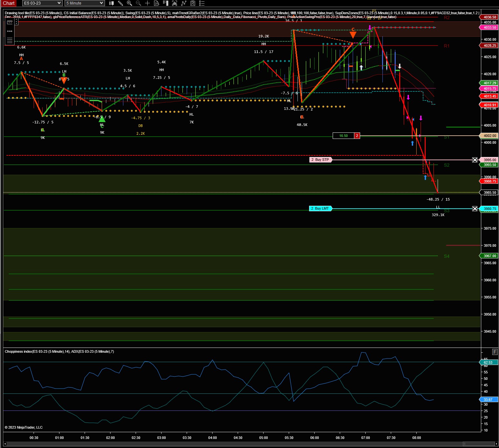Click the zoom out magnifier
This screenshot has width=499, height=448.
pos(139,3)
